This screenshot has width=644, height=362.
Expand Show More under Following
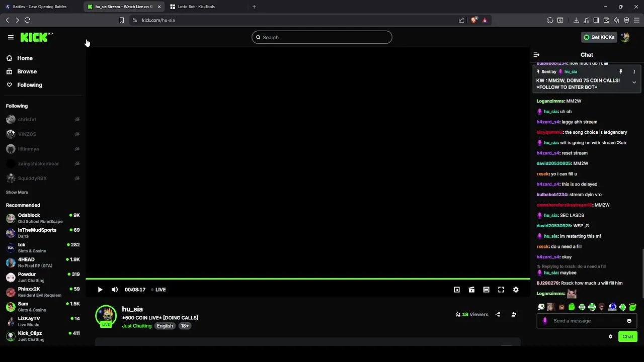click(x=17, y=193)
